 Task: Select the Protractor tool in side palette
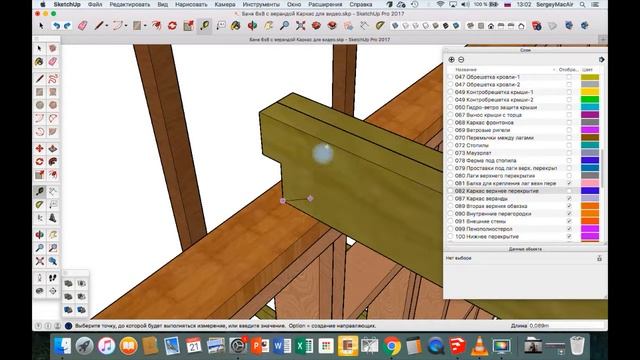40,204
